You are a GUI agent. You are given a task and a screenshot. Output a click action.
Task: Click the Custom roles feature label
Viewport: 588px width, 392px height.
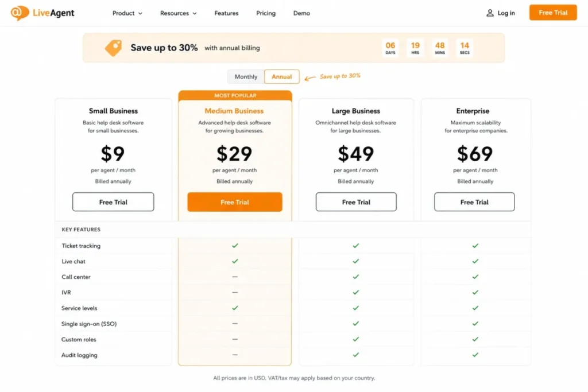[79, 340]
